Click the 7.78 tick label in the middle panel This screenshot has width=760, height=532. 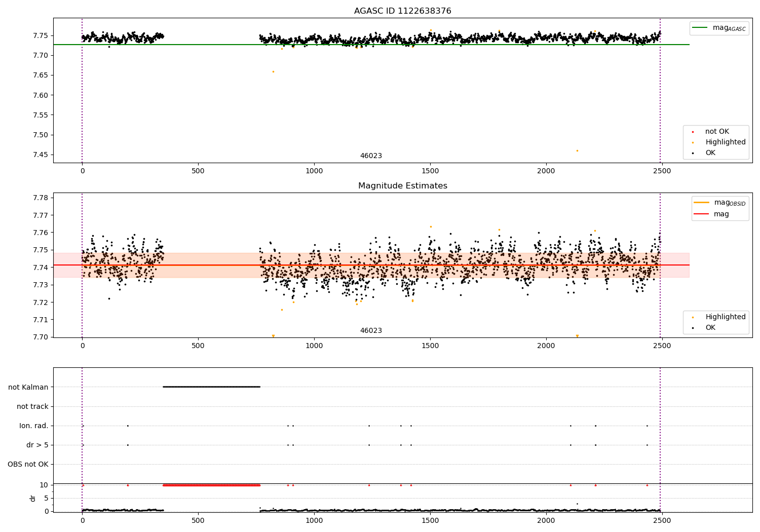[x=40, y=198]
